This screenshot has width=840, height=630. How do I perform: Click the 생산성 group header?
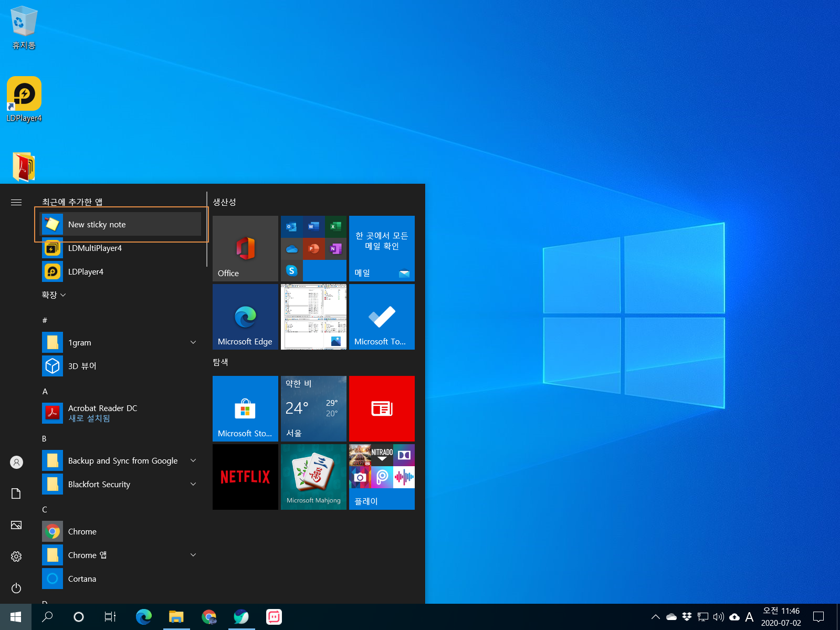point(225,202)
